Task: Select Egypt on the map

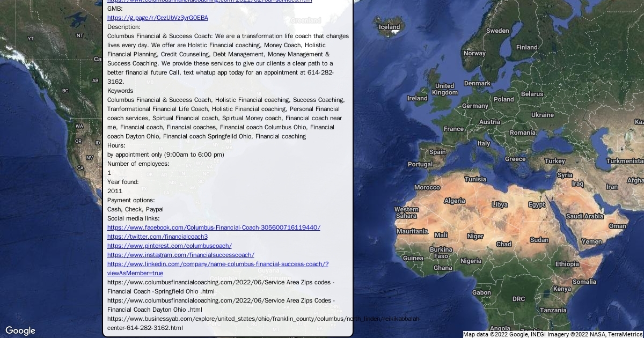Action: (537, 204)
